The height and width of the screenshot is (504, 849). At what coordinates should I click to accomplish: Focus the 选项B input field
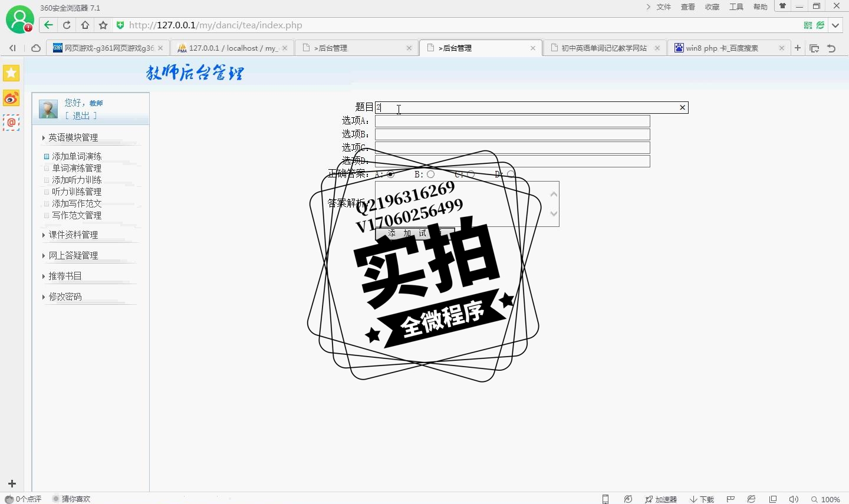[512, 134]
